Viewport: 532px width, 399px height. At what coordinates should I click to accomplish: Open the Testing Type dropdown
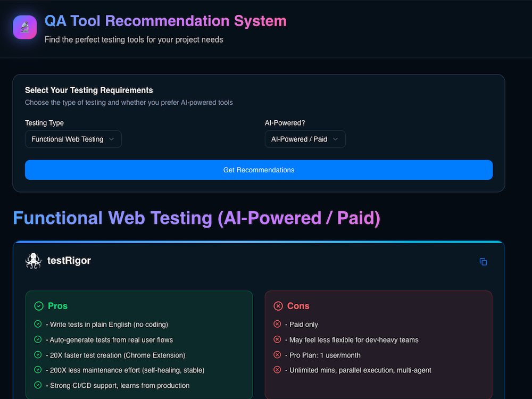click(x=73, y=139)
